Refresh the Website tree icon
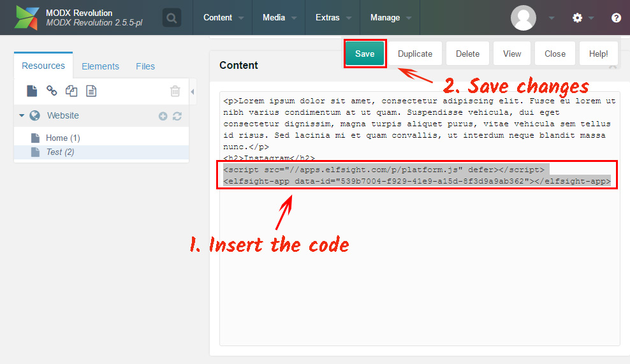Screen dimensions: 630x364 (x=177, y=116)
